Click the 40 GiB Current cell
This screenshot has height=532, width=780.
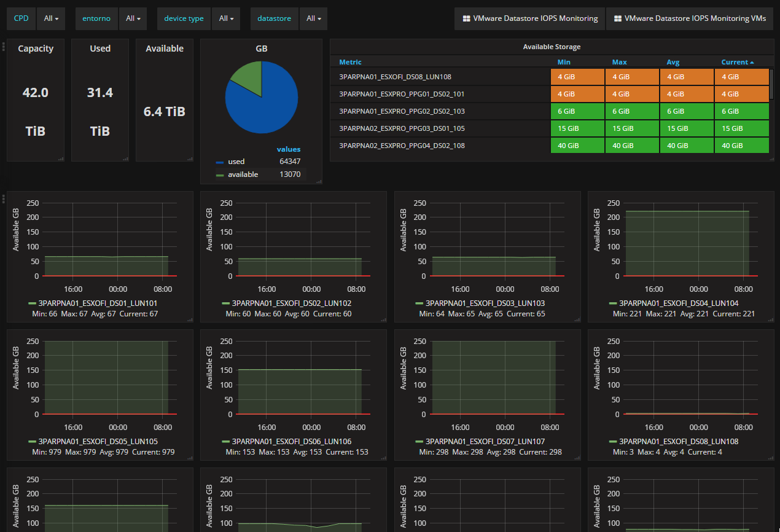click(742, 146)
